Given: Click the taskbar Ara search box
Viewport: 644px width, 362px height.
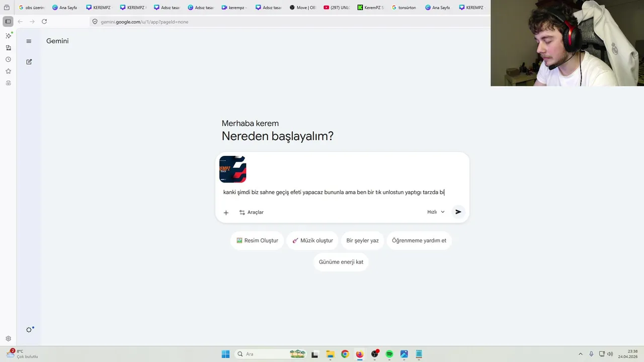Looking at the screenshot, I should click(x=271, y=354).
